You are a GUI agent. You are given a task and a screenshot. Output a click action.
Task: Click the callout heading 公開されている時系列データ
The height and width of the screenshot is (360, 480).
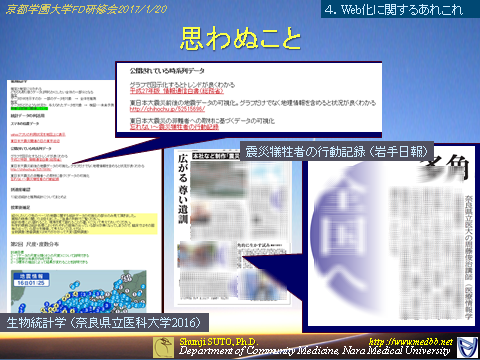tap(167, 71)
